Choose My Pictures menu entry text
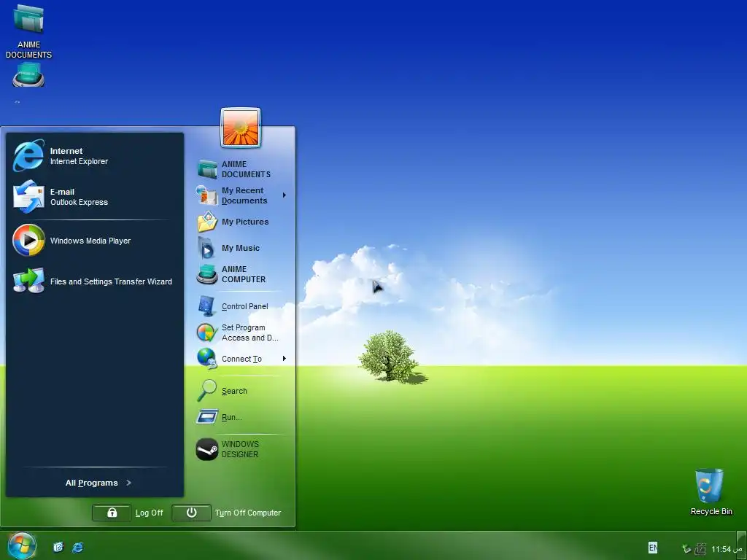The width and height of the screenshot is (747, 560). (x=245, y=222)
